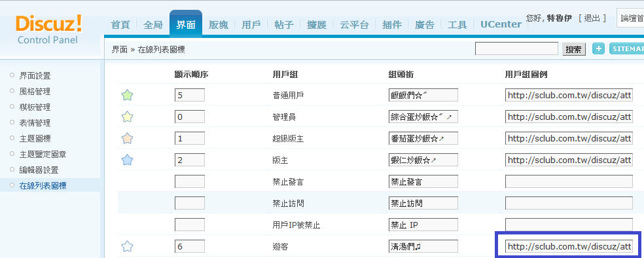Click the icon URL field for 超級版主
This screenshot has height=258, width=644.
[569, 138]
